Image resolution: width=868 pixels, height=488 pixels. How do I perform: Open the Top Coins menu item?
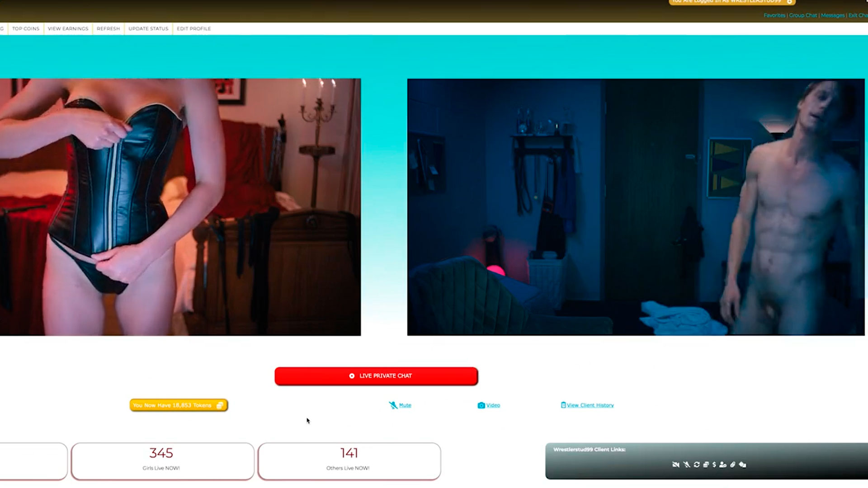tap(26, 28)
